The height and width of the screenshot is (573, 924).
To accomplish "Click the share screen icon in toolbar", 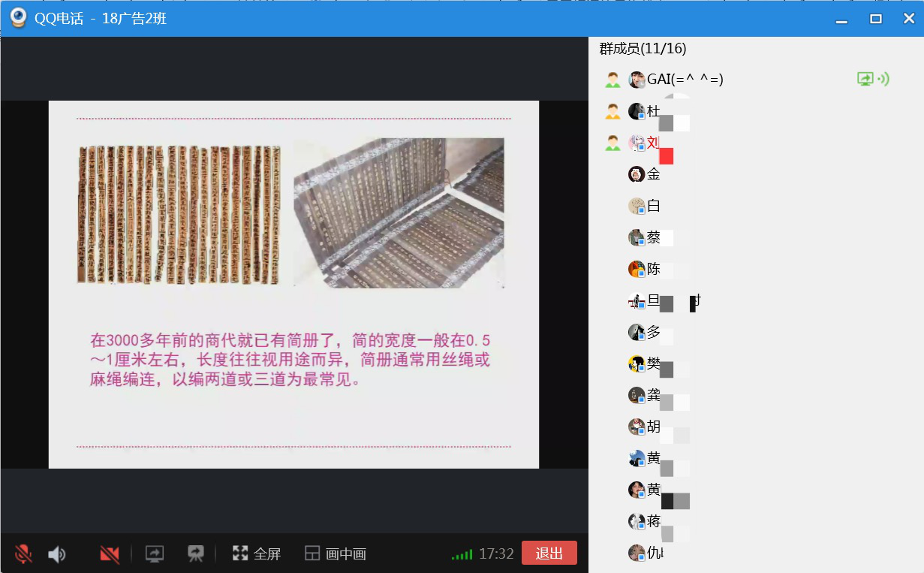I will click(x=155, y=554).
